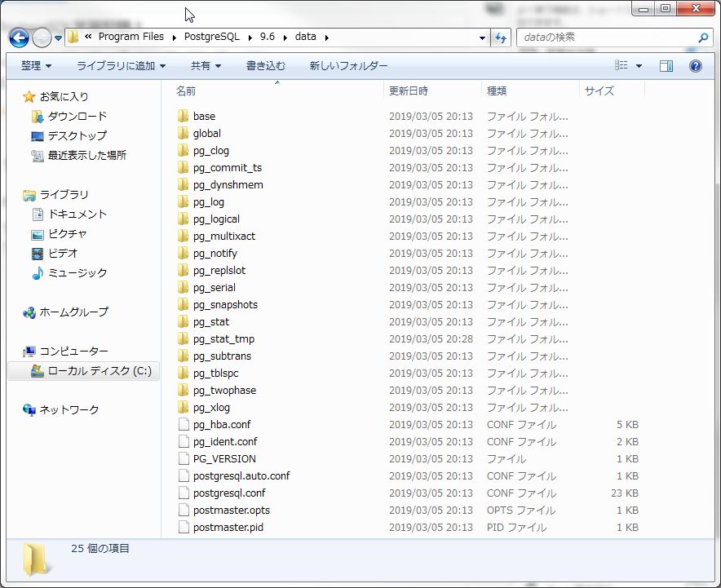The height and width of the screenshot is (588, 721).
Task: Select the pg_snapshots folder icon
Action: (183, 304)
